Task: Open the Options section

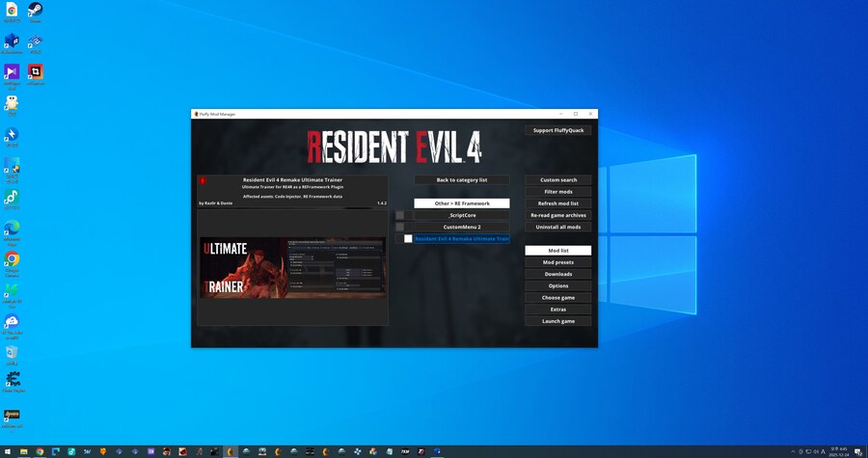Action: coord(558,286)
